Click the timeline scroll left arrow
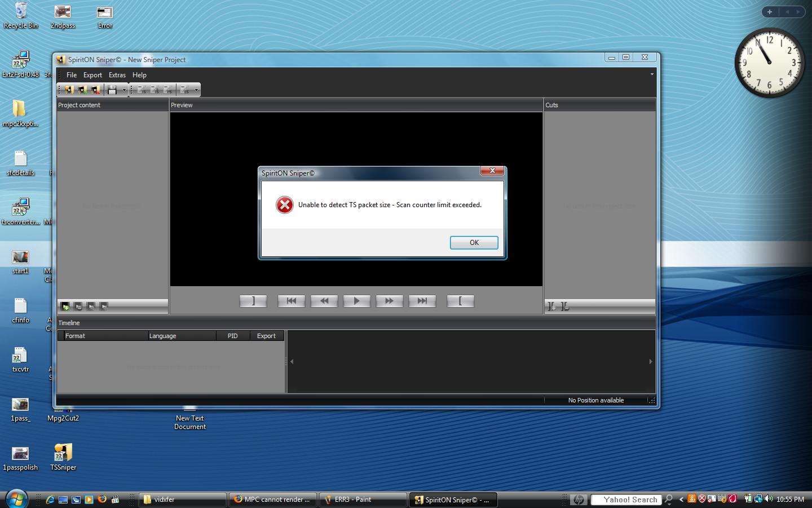812x508 pixels. coord(292,361)
